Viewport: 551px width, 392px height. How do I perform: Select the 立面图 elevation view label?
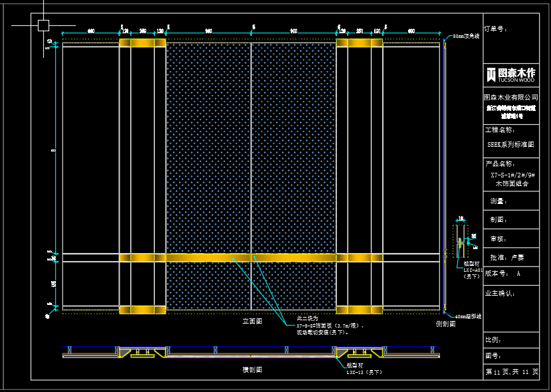coord(252,321)
